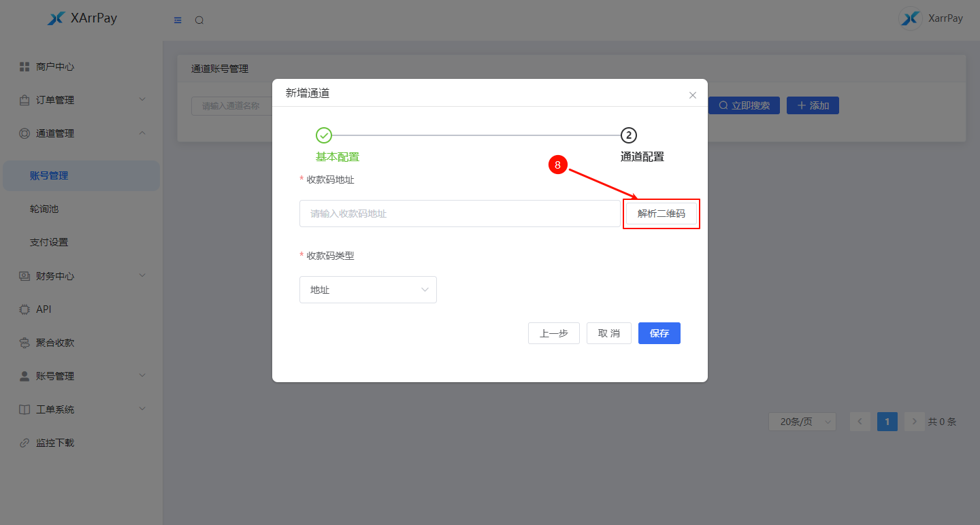Viewport: 980px width, 525px height.
Task: Collapse the 通道管理 menu chevron
Action: click(x=142, y=133)
